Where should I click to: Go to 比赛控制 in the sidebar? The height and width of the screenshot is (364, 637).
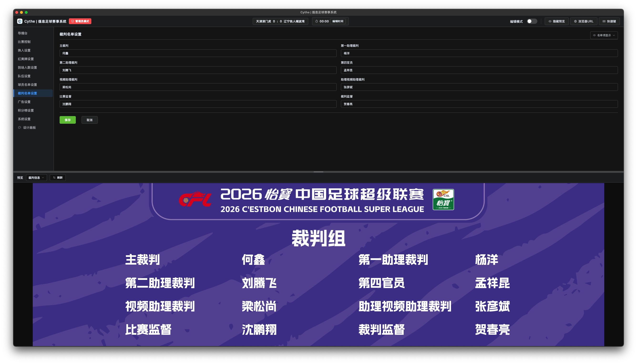pos(33,42)
